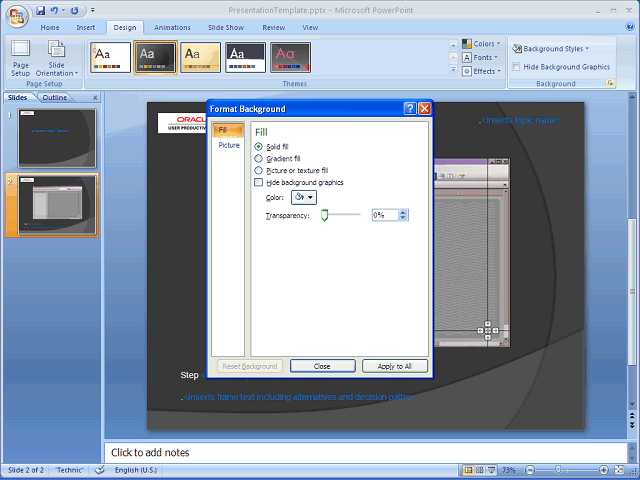Open the PowerPoint Help icon
This screenshot has width=640, height=480.
pos(630,27)
